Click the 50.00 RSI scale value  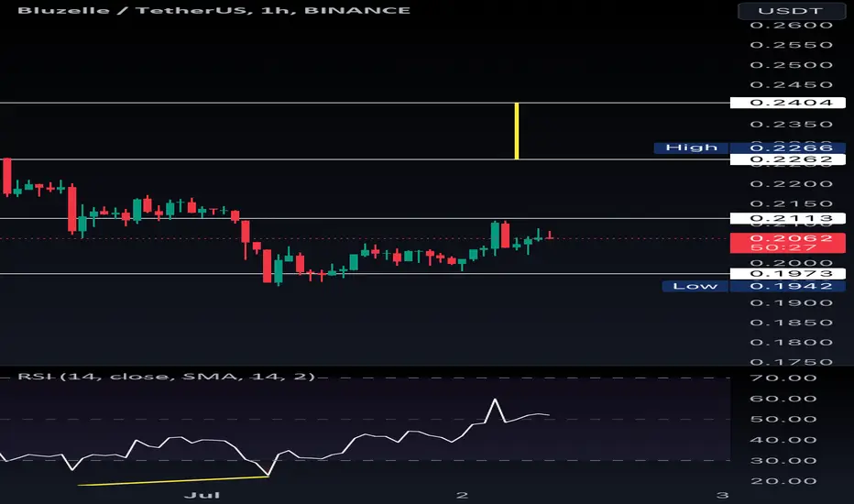783,419
